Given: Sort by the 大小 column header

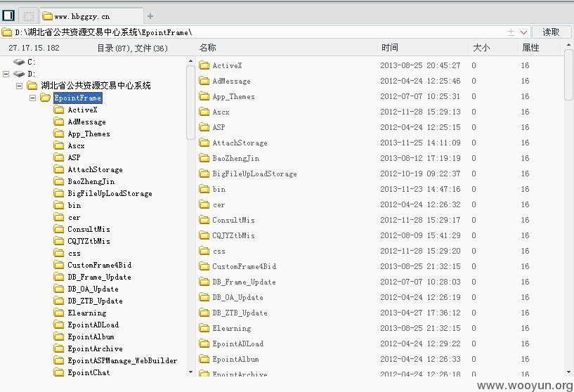Looking at the screenshot, I should tap(481, 48).
